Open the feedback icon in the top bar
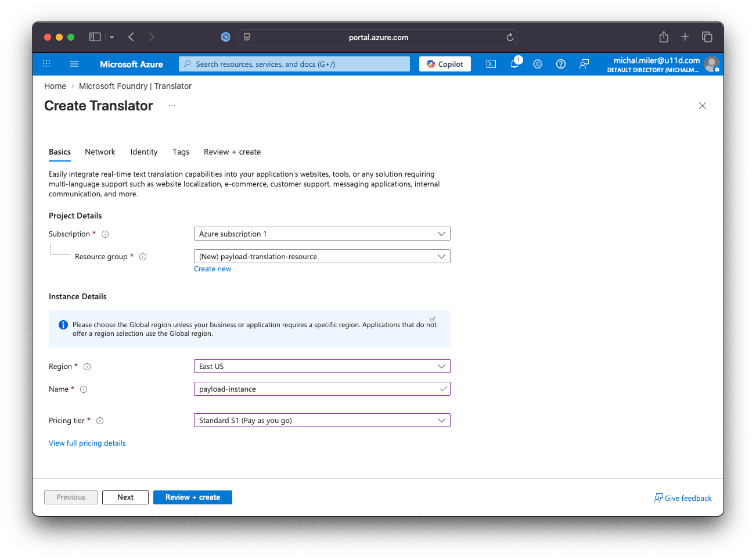 (584, 64)
